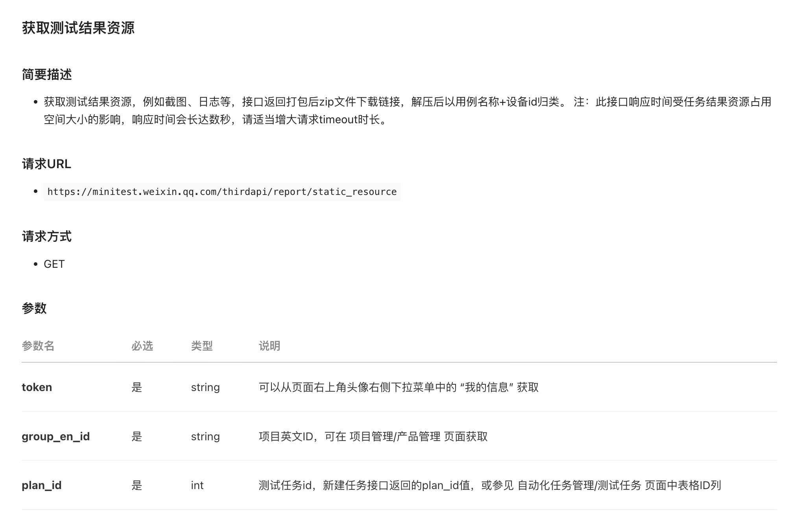Select the plan_id parameter name
This screenshot has width=812, height=519.
point(42,485)
